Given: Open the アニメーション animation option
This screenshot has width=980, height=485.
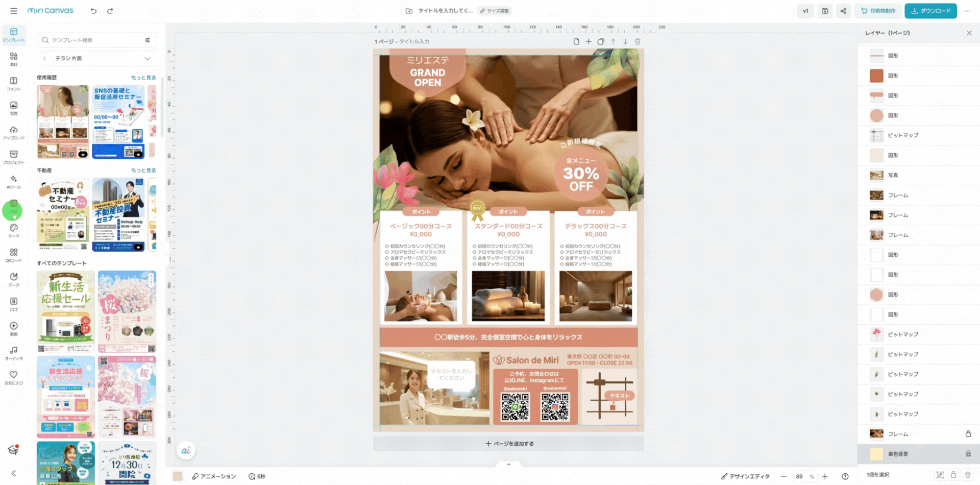Looking at the screenshot, I should pyautogui.click(x=214, y=476).
